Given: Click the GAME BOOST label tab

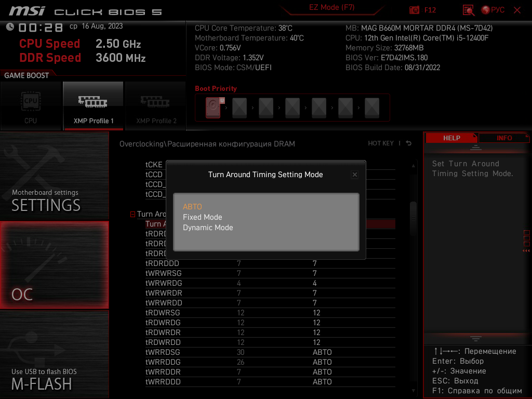Looking at the screenshot, I should 26,75.
